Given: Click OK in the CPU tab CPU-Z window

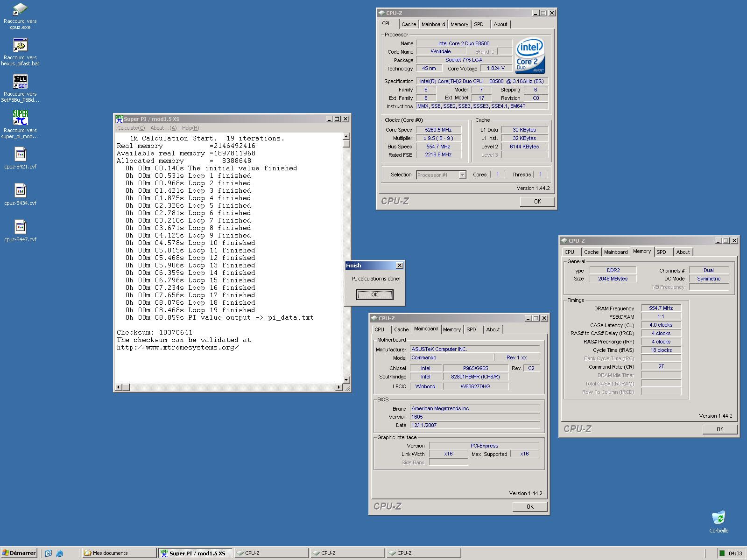Looking at the screenshot, I should coord(537,202).
